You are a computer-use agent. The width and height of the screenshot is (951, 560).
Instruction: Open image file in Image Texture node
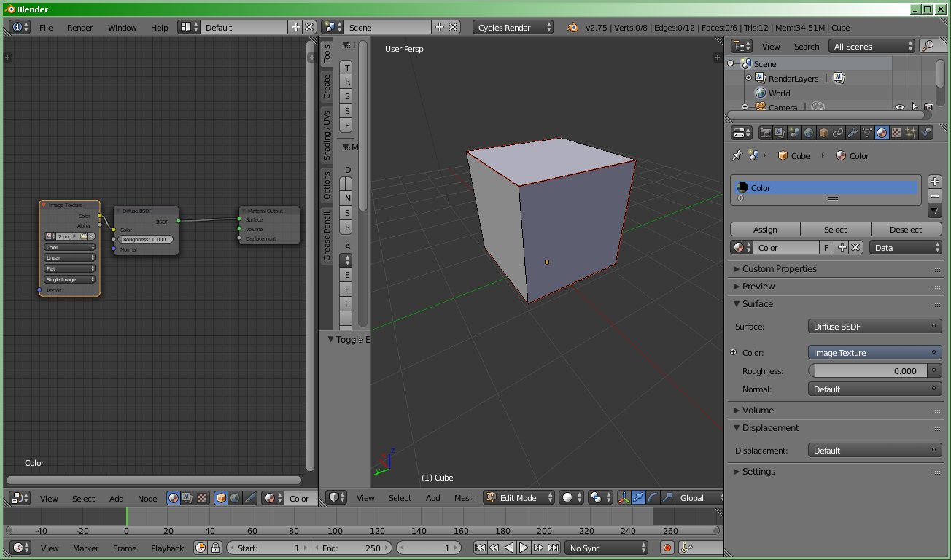(x=84, y=236)
